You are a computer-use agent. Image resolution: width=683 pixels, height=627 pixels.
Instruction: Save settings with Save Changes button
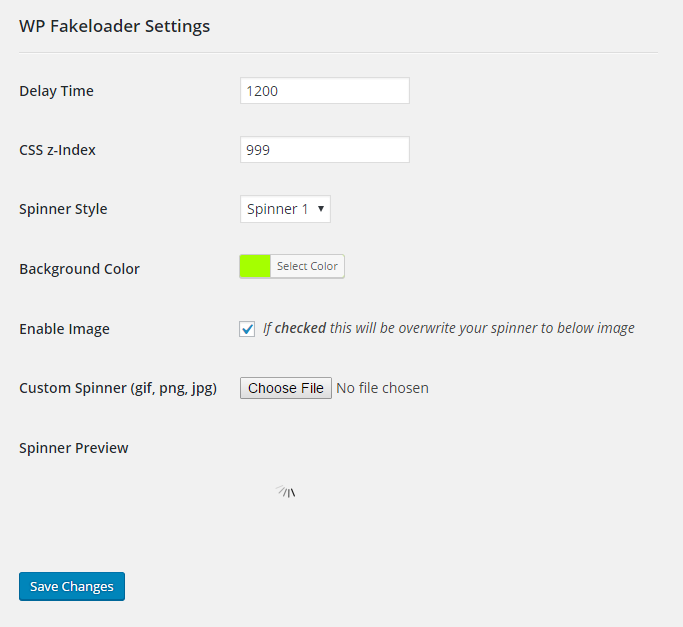[72, 586]
